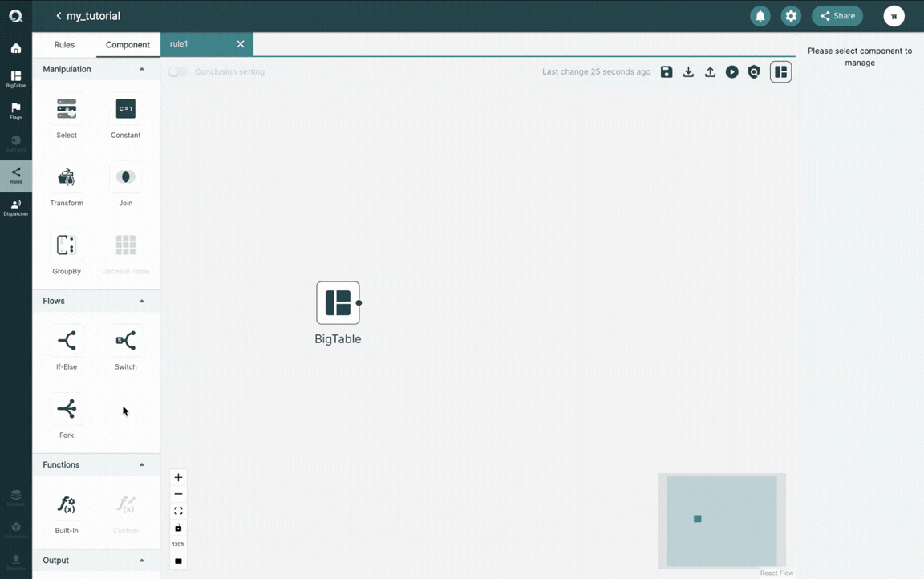Collapse the Manipulation section
This screenshot has height=579, width=924.
tap(141, 69)
